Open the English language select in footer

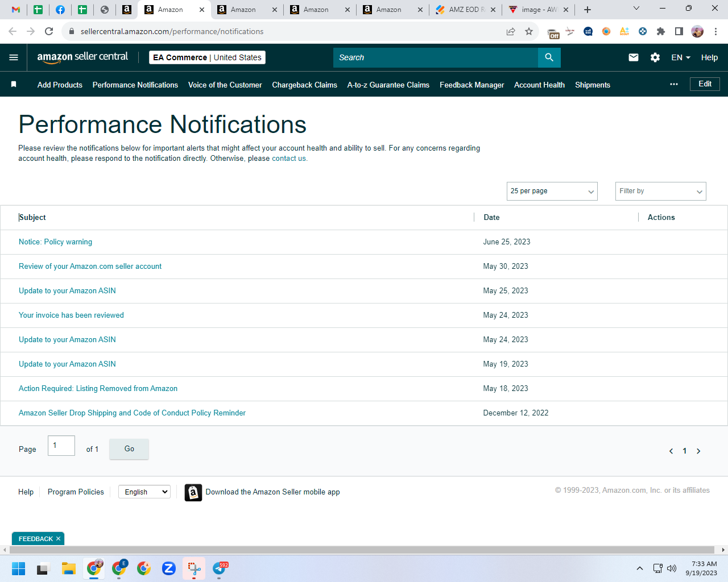click(x=144, y=492)
